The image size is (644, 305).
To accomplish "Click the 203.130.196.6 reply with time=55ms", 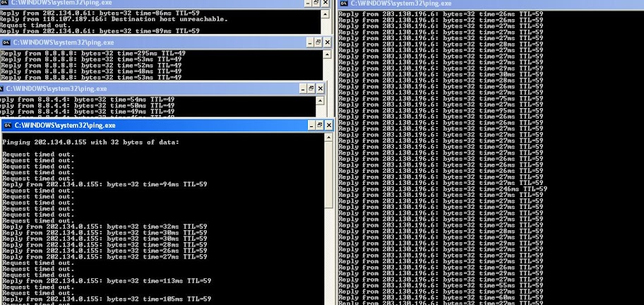I will click(x=441, y=285).
